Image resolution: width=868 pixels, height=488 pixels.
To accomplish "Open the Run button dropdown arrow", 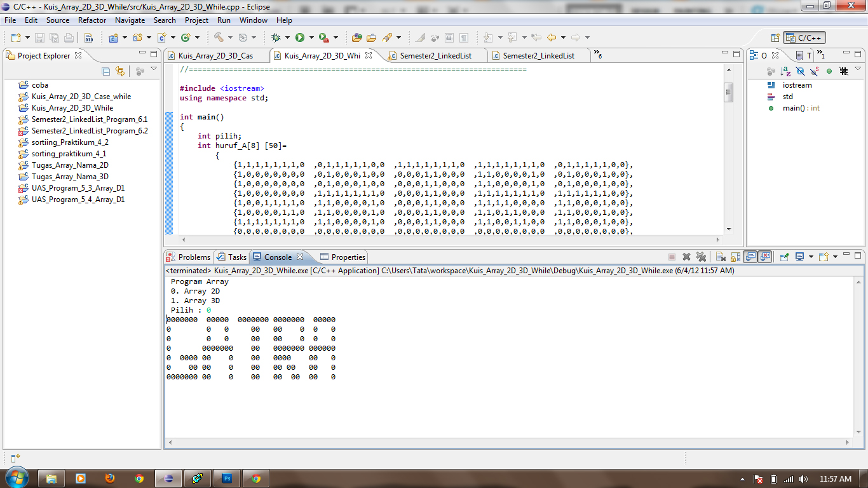I will click(x=311, y=37).
